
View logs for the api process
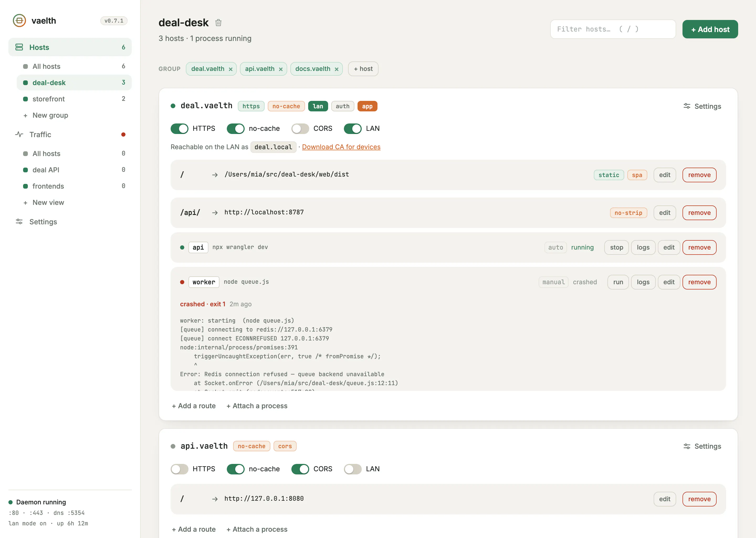643,247
